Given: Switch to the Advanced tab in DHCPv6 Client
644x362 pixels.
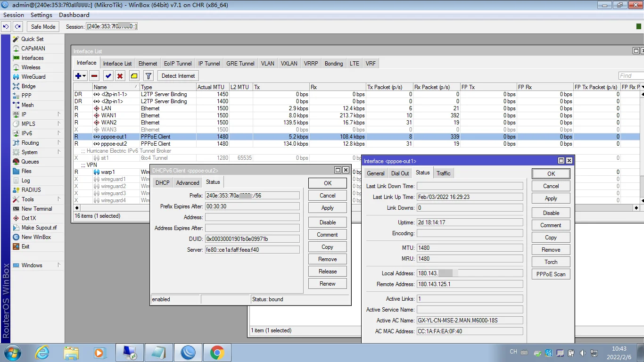Looking at the screenshot, I should click(x=188, y=183).
